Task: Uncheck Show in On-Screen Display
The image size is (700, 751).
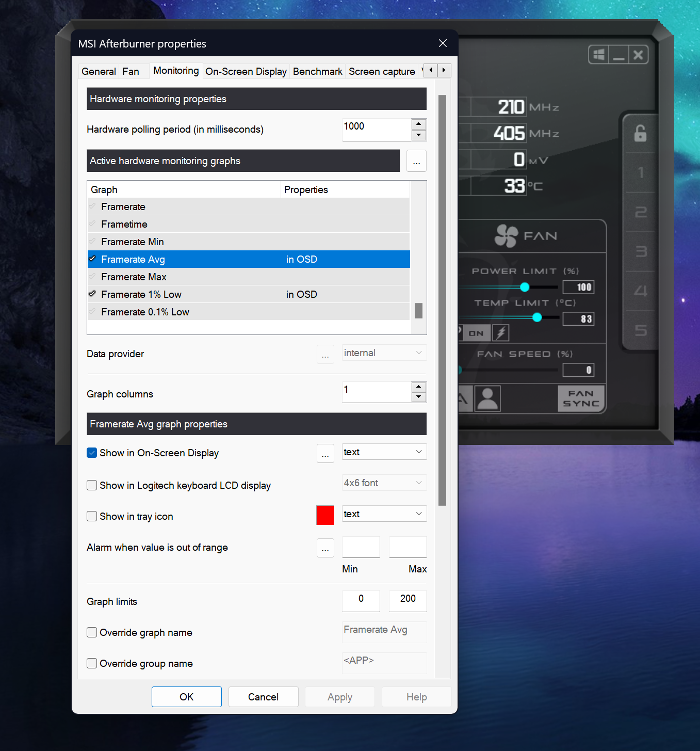Action: coord(92,453)
